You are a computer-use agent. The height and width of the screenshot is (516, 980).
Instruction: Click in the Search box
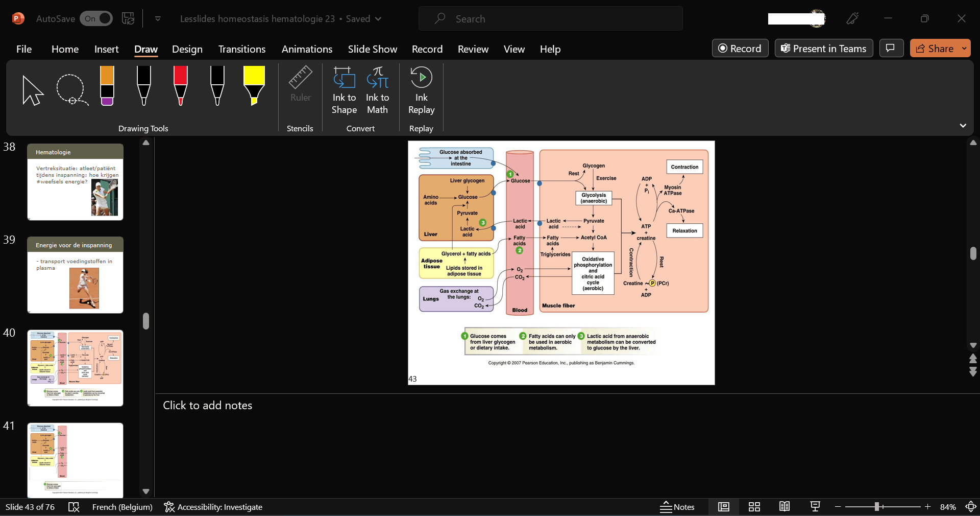click(551, 19)
